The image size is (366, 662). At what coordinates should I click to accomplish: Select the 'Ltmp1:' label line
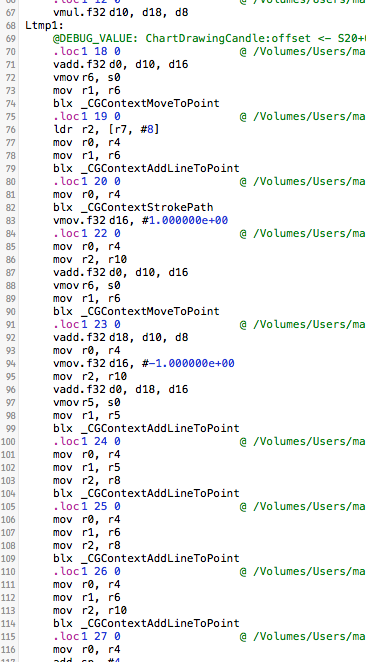point(44,25)
